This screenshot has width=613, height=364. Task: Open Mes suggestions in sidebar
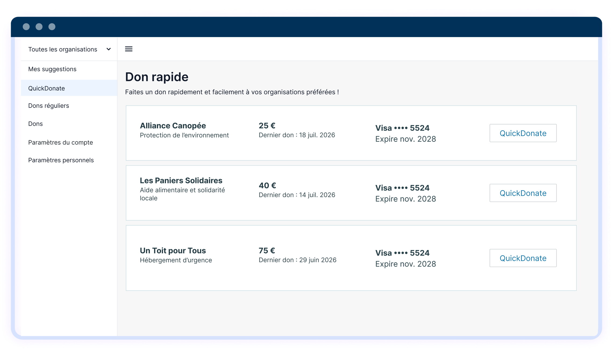click(x=52, y=69)
